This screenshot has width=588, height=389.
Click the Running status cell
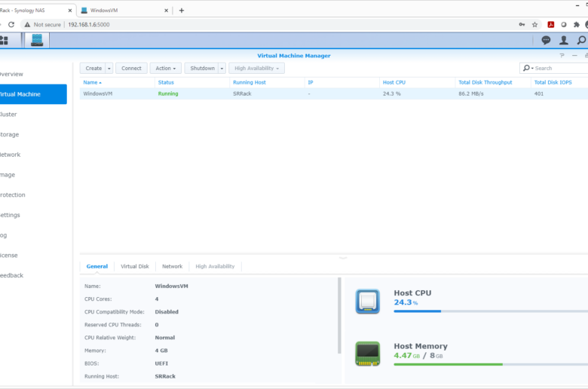coord(168,93)
